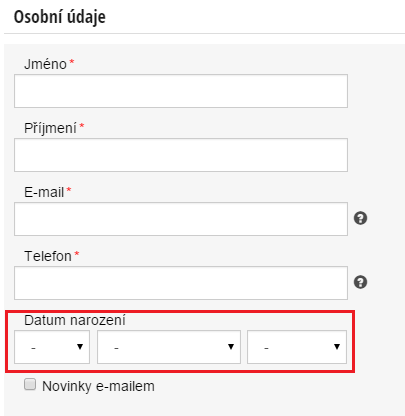
Task: Click into the Příjmení text box
Action: [x=181, y=155]
